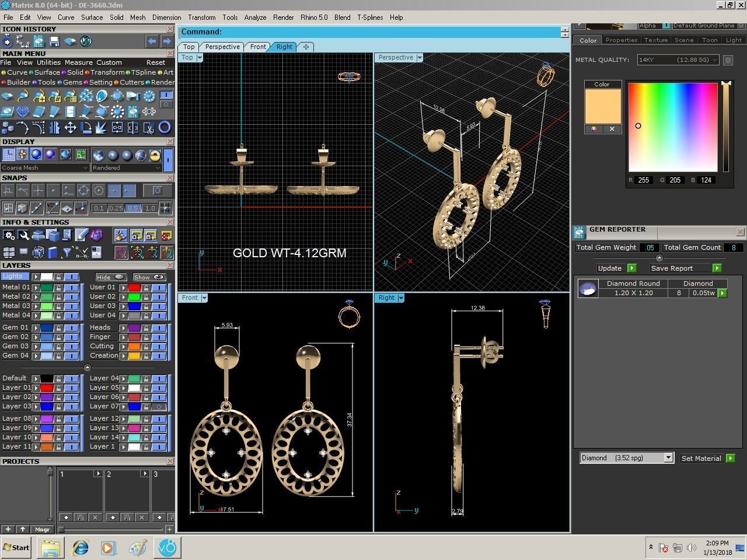Toggle lock on the Metal 03 layer
Viewport: 747px width, 560px height.
coord(58,306)
